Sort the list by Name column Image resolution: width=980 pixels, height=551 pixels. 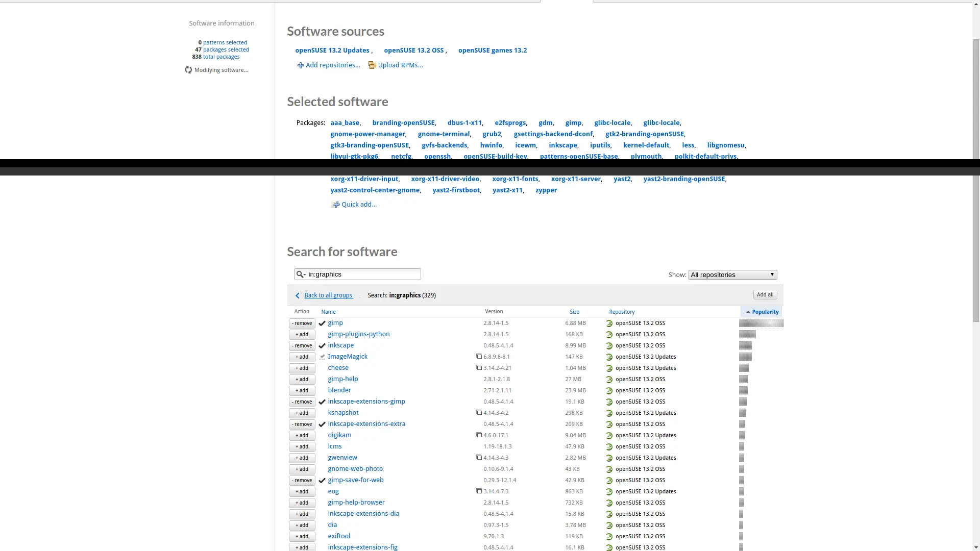click(328, 312)
